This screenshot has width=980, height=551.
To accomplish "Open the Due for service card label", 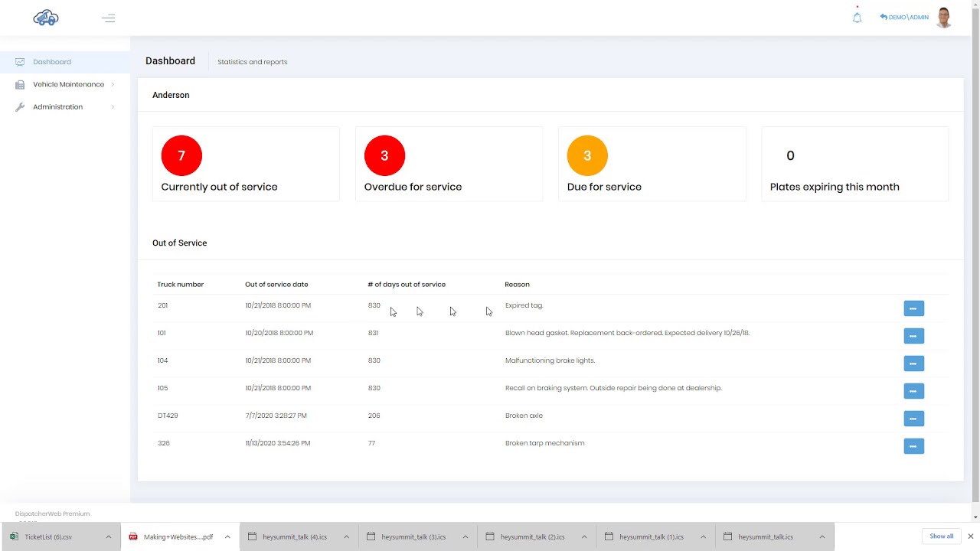I will (x=604, y=187).
